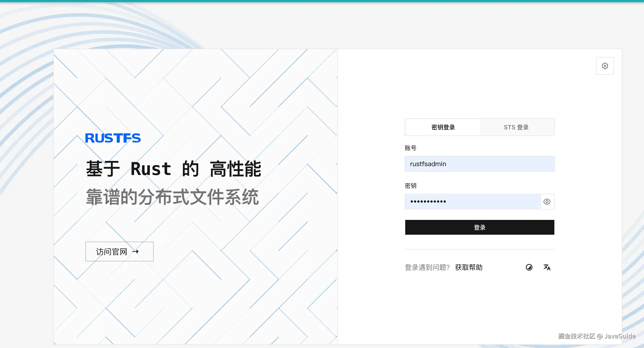Viewport: 644px width, 348px height.
Task: Click the 账号 field label
Action: coord(410,148)
